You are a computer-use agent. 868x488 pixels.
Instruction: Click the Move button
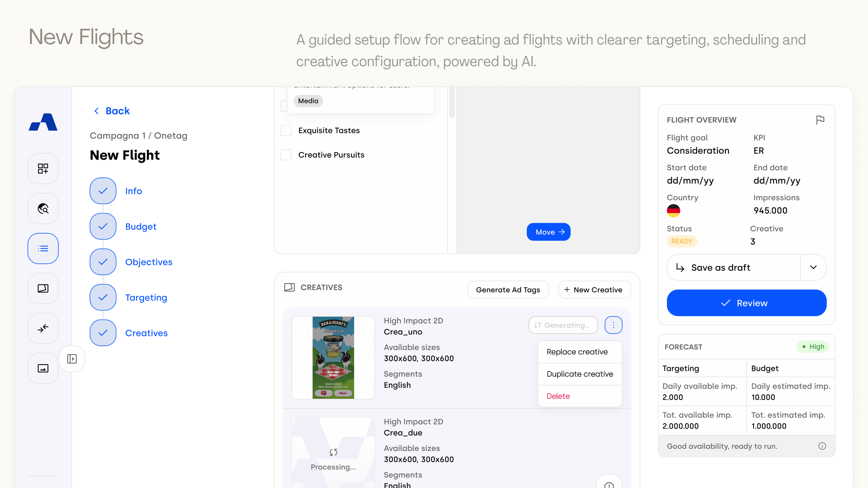pos(549,232)
